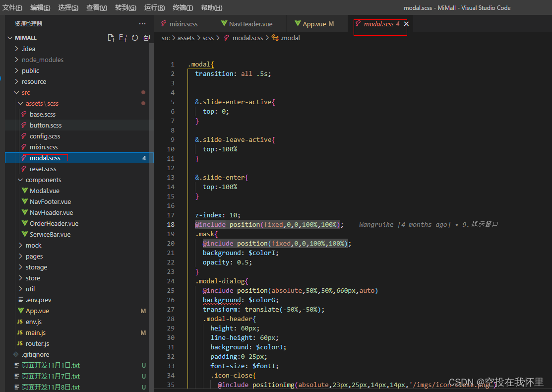
Task: Open the Views and More Actions ellipsis
Action: point(142,23)
